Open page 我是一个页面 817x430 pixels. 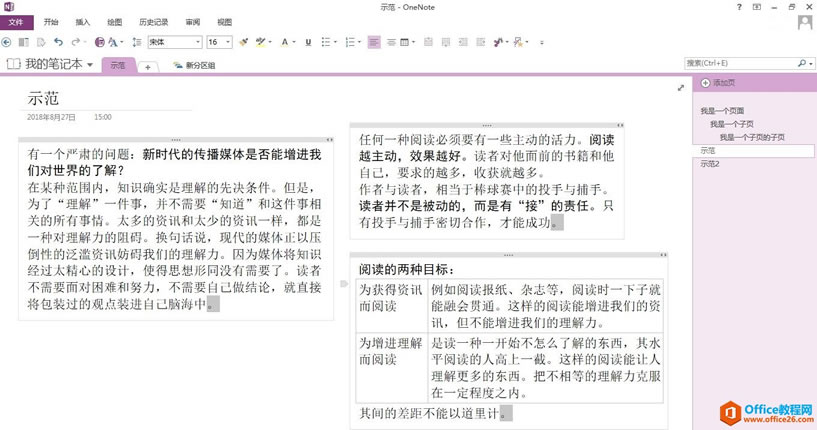pos(722,111)
